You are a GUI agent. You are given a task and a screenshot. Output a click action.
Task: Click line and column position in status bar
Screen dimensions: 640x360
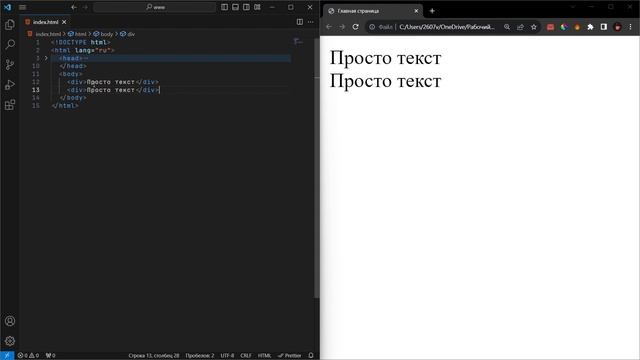click(154, 356)
